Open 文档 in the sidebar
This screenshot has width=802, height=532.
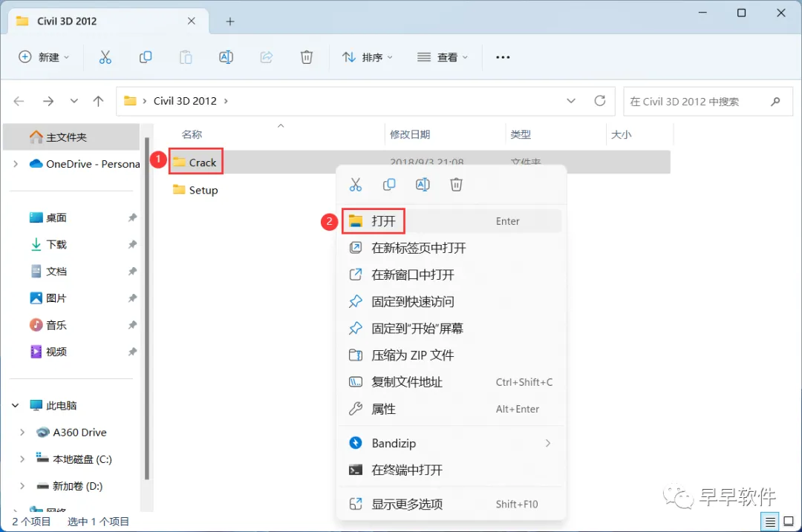[x=48, y=272]
